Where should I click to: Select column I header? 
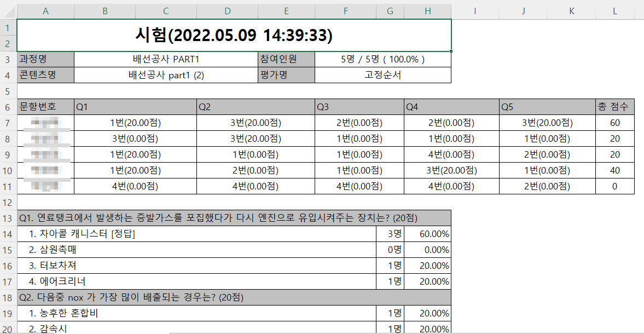click(x=475, y=11)
